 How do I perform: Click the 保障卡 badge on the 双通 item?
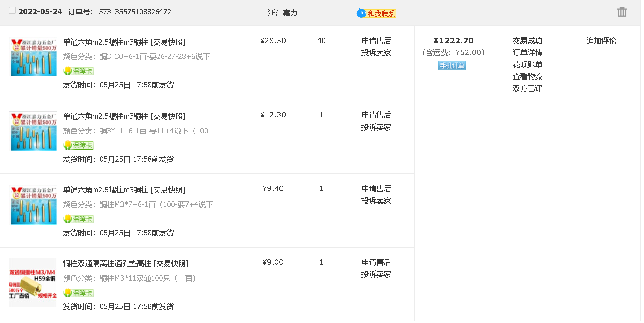click(79, 293)
